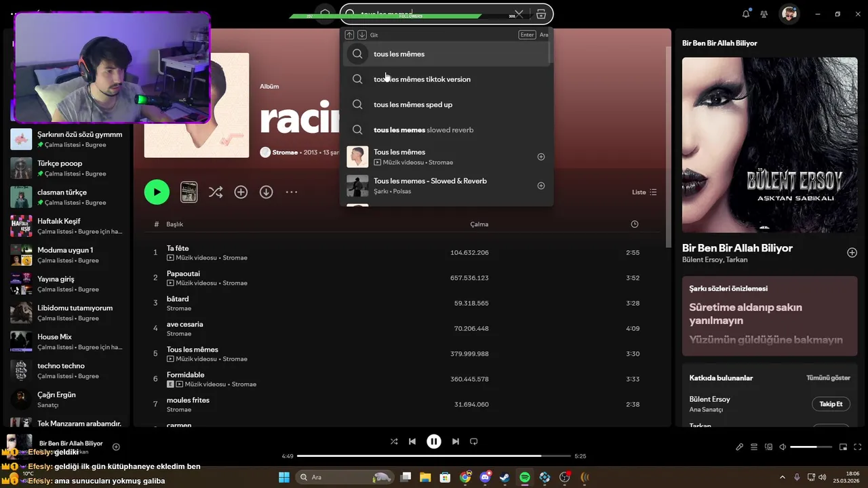The image size is (868, 488).
Task: Open the play queue icon
Action: click(754, 447)
